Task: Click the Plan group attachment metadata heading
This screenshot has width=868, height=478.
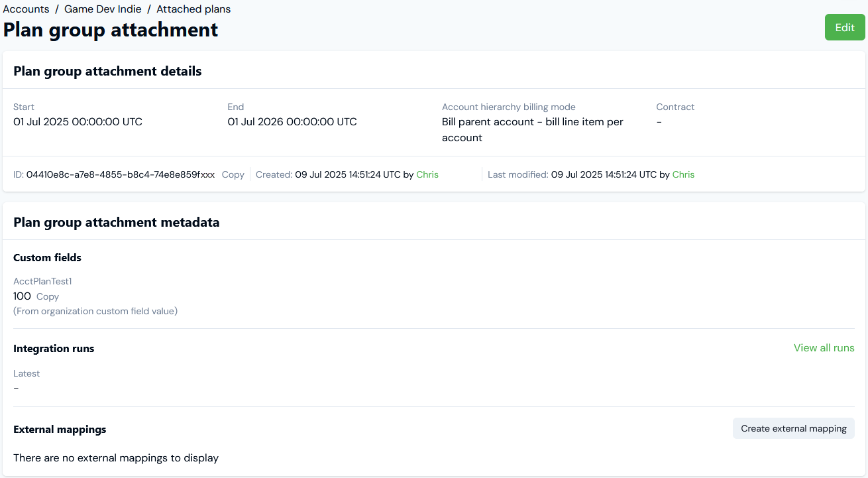Action: click(117, 223)
